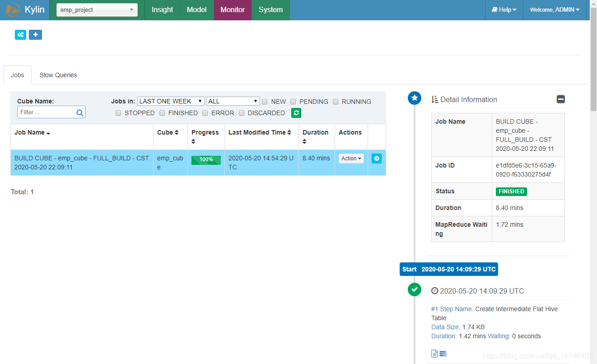Enable the NEW status checkbox
The height and width of the screenshot is (364, 597).
265,102
